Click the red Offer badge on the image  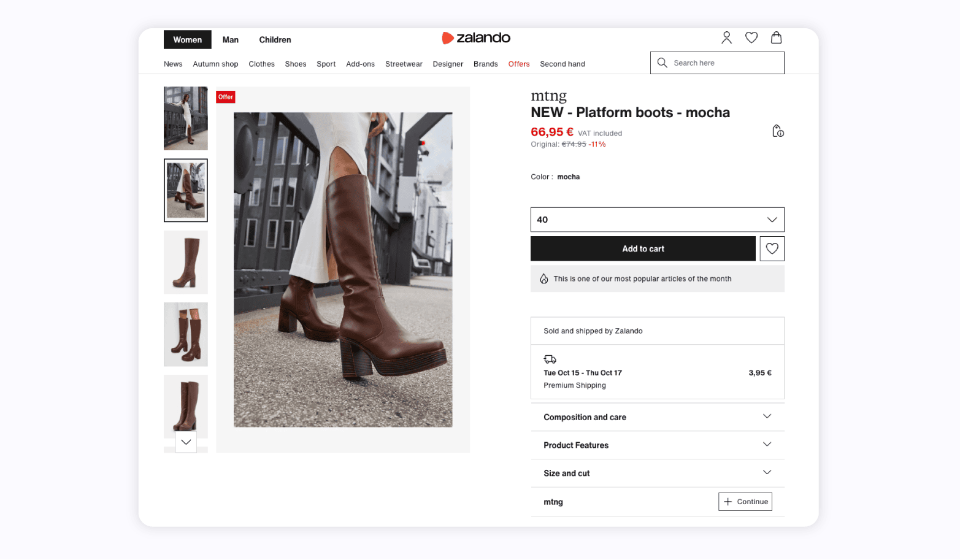pyautogui.click(x=225, y=96)
